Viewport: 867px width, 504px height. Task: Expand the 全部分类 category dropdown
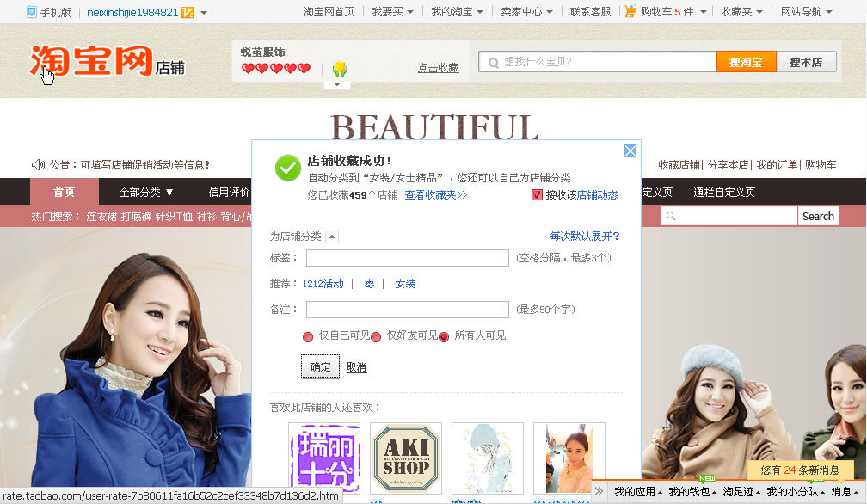click(x=146, y=193)
